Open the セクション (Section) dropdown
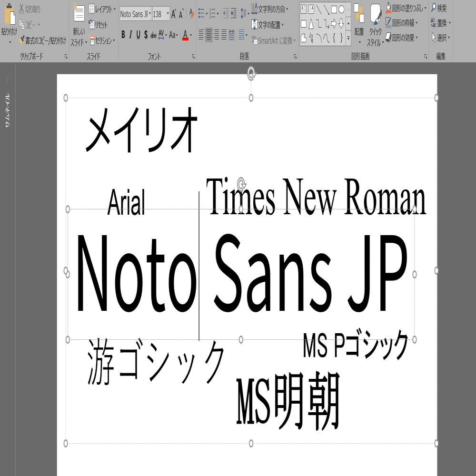This screenshot has width=476, height=476. coord(102,40)
